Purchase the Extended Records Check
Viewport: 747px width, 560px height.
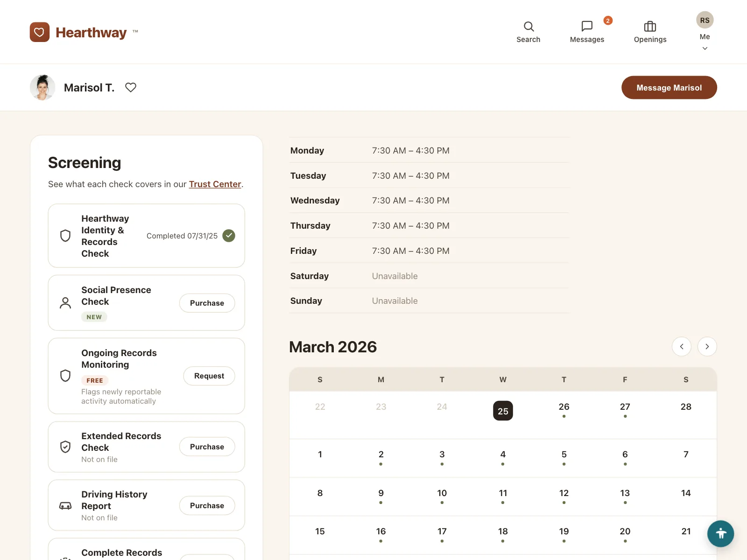tap(207, 447)
